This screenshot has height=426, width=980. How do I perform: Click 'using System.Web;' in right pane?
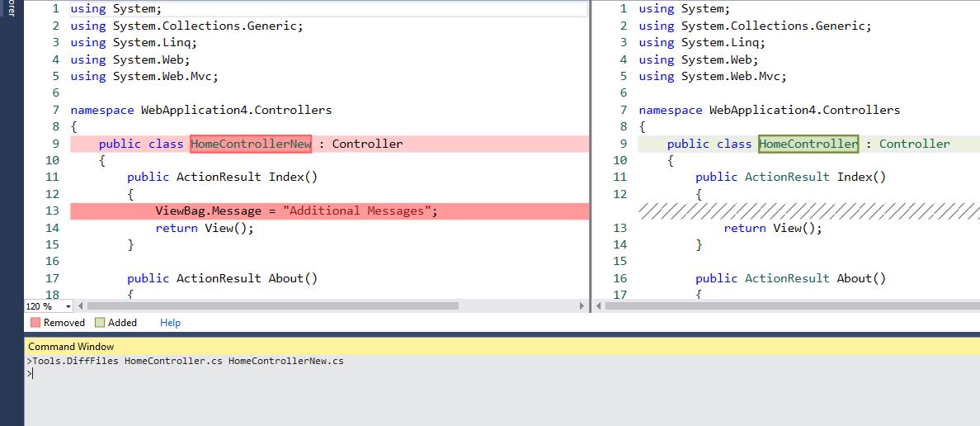pos(698,59)
